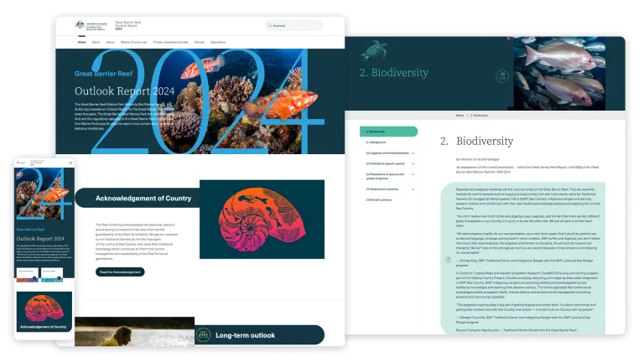Expand 2.3 Habitats to support species chevron
Image resolution: width=644 pixels, height=362 pixels.
click(413, 163)
